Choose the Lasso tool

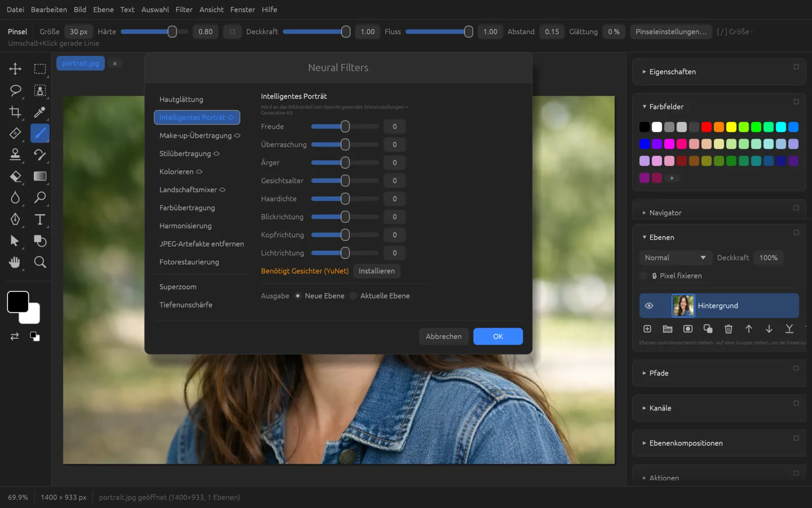click(15, 90)
